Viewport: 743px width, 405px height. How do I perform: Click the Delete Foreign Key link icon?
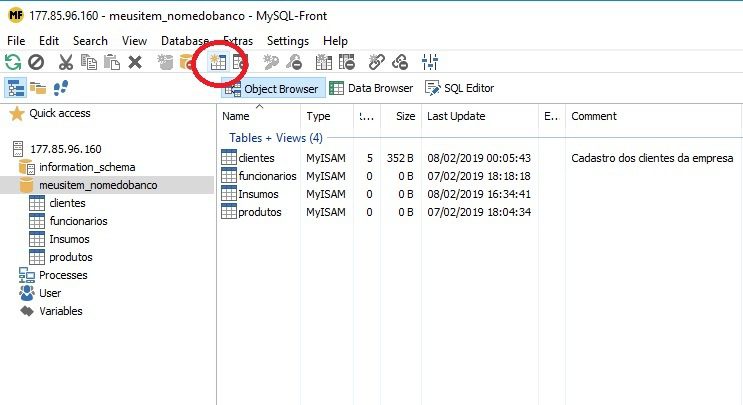pyautogui.click(x=400, y=62)
